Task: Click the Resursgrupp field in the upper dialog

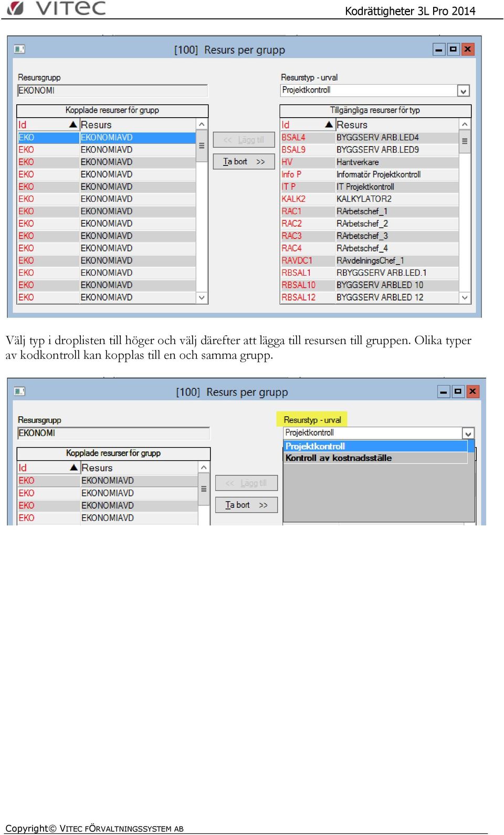Action: (112, 90)
